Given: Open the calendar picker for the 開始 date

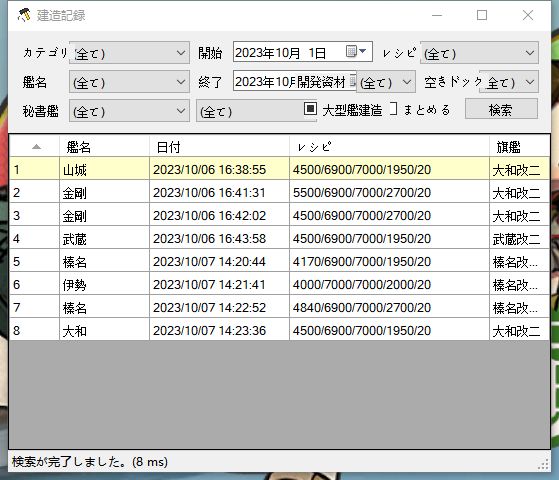Looking at the screenshot, I should 356,52.
